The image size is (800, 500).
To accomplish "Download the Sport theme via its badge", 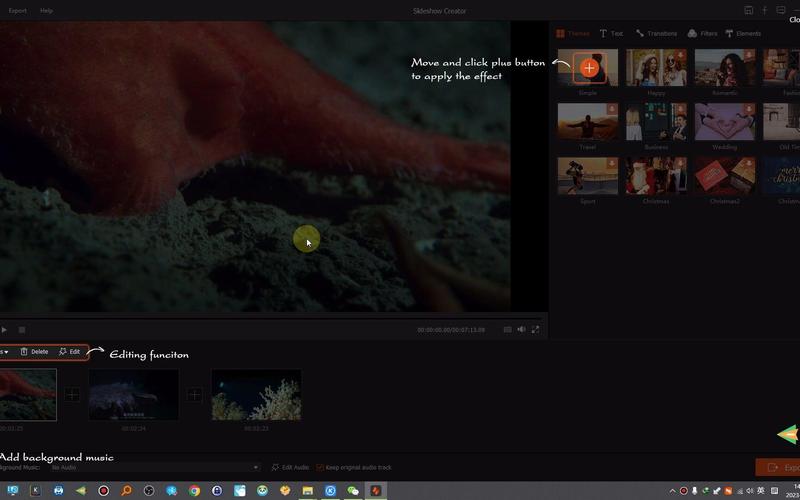I will (x=612, y=163).
